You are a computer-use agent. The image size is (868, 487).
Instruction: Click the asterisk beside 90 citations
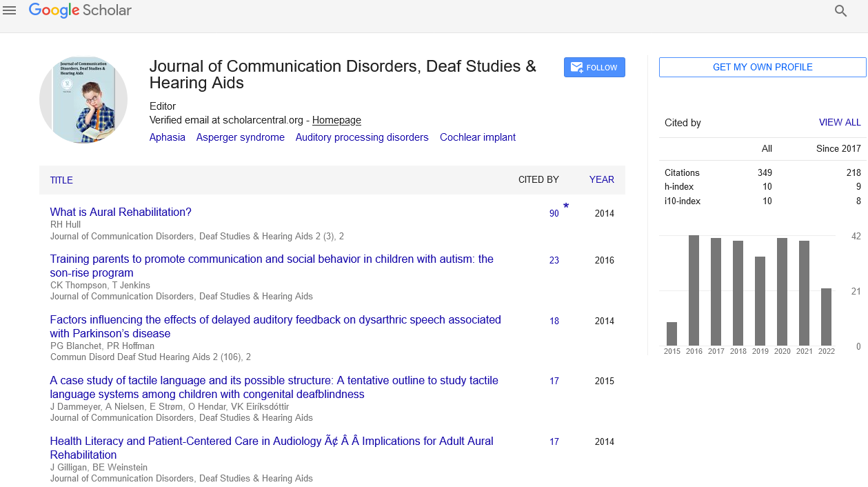click(x=566, y=207)
